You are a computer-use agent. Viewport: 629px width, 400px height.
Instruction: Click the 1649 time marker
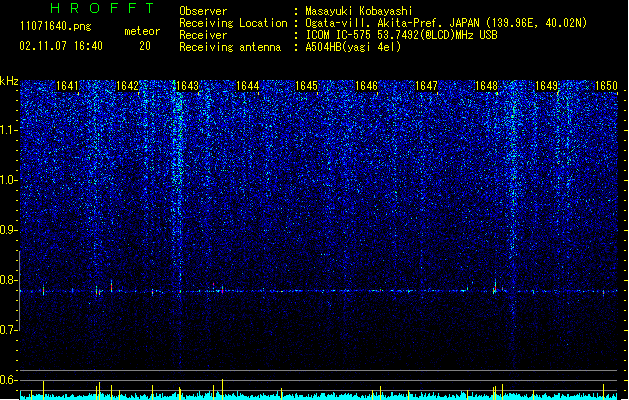(546, 86)
